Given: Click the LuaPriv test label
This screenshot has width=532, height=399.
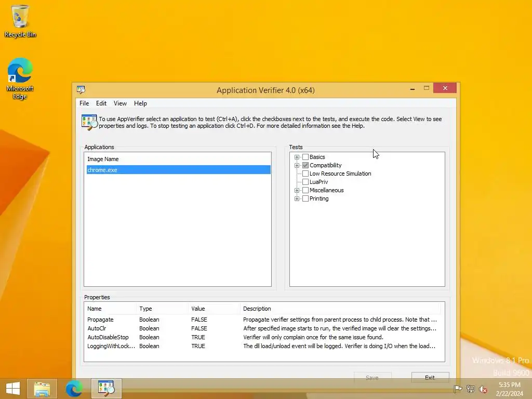Looking at the screenshot, I should click(x=318, y=182).
